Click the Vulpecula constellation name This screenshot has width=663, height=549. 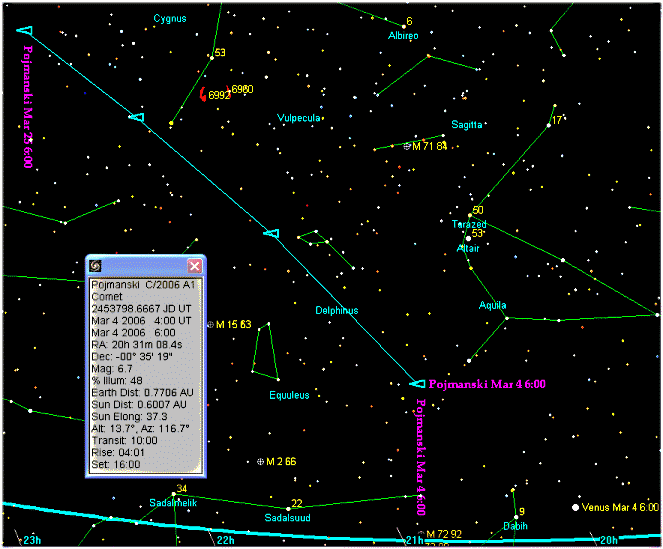(299, 118)
